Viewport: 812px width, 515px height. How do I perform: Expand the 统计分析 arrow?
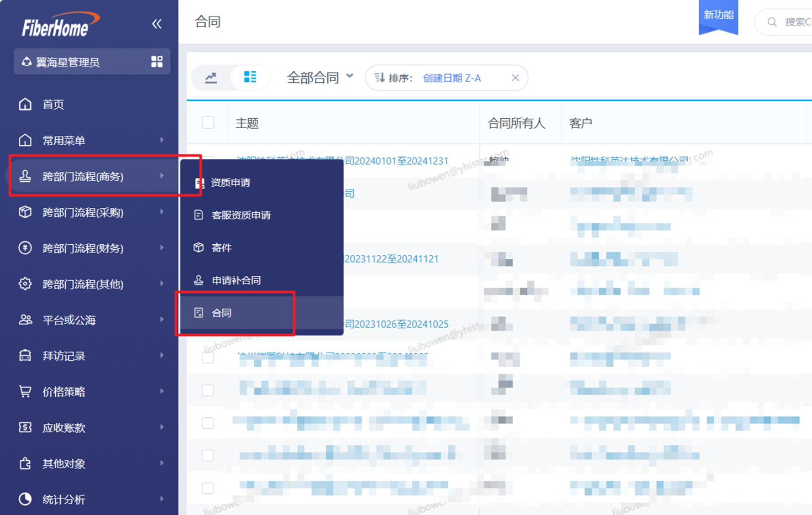click(162, 499)
